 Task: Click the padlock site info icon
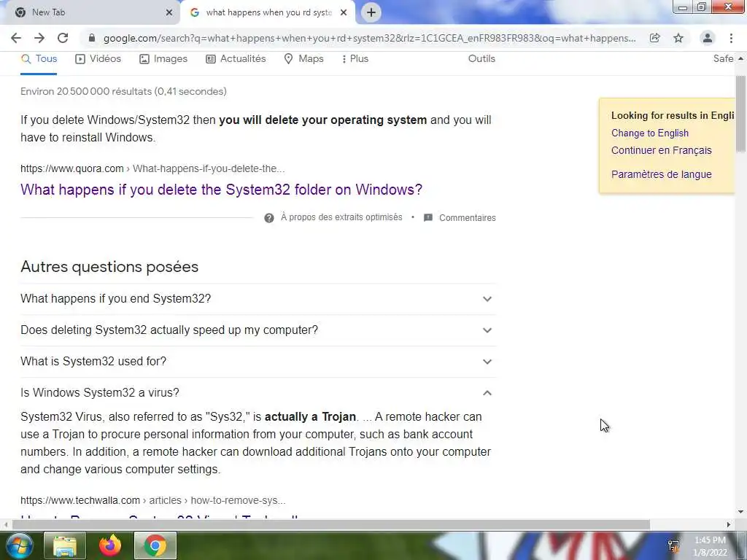tap(92, 38)
